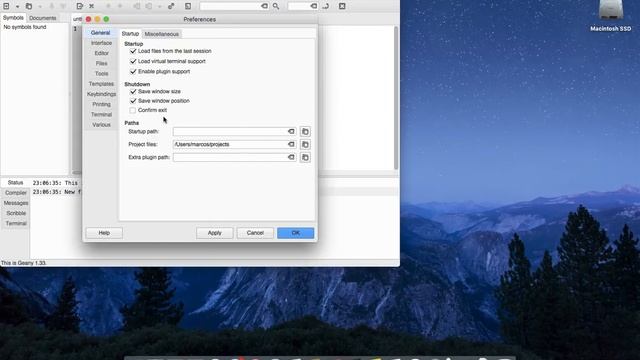
Task: Click the Jump to line arrow icon
Action: tap(326, 6)
